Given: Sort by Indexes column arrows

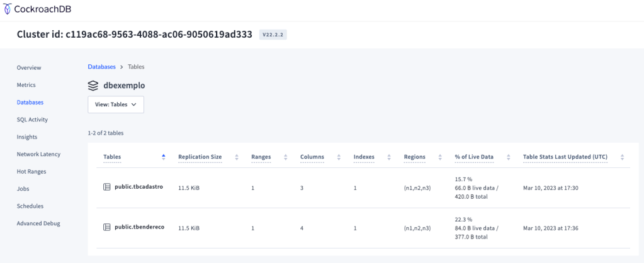Looking at the screenshot, I should click(x=390, y=157).
